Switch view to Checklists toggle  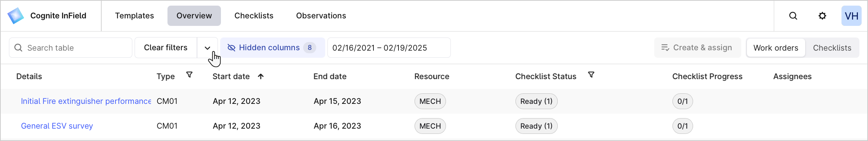(832, 48)
